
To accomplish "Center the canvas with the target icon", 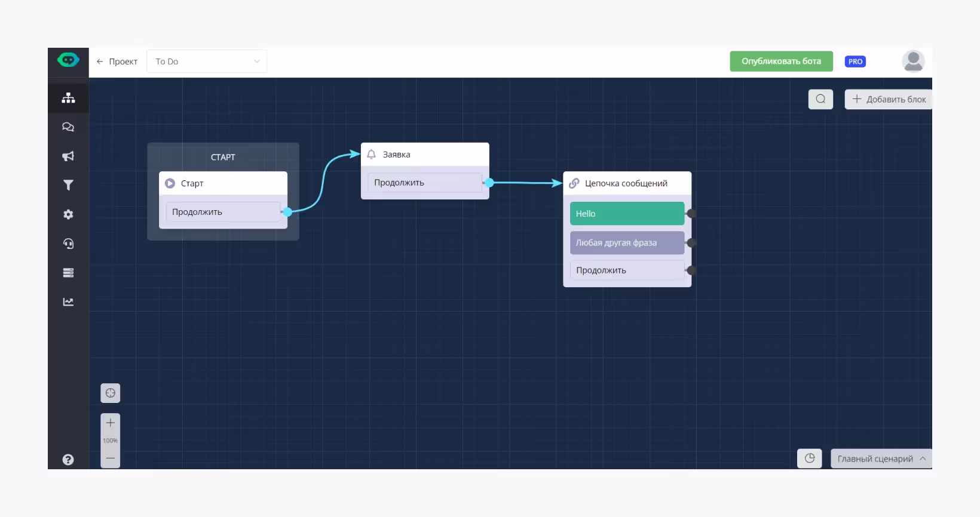I will coord(111,393).
